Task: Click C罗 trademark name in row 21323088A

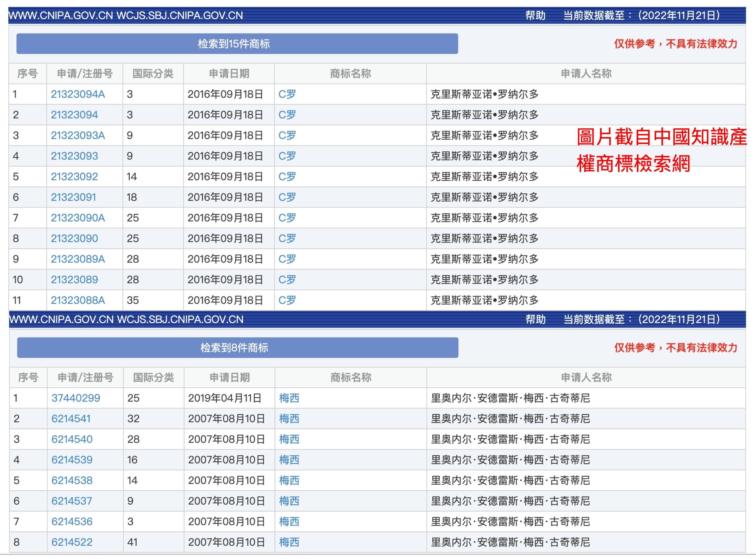Action: point(287,300)
